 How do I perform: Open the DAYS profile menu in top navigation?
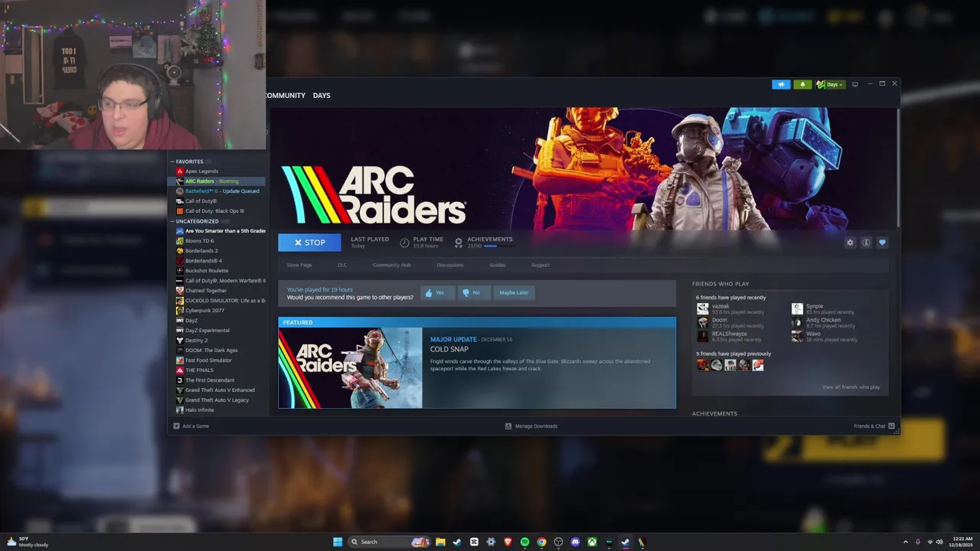tap(322, 96)
